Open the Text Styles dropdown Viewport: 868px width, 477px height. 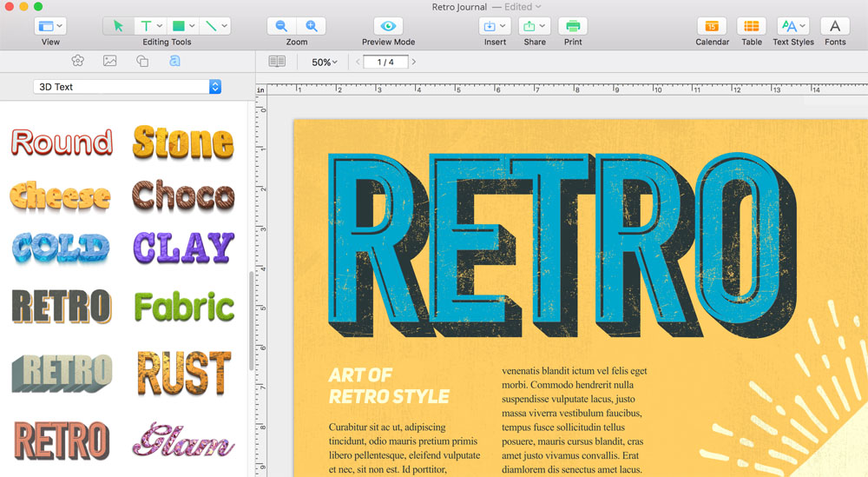click(x=792, y=26)
